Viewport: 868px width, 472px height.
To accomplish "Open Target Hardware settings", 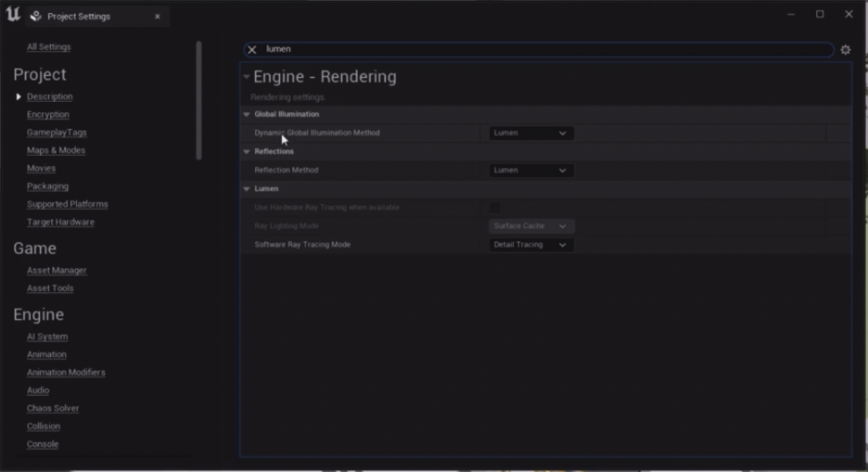I will 60,222.
